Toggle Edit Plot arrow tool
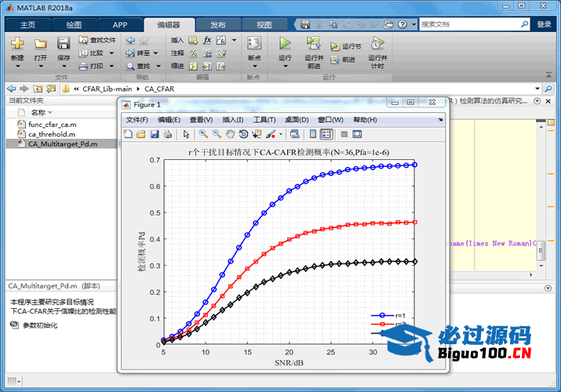 [x=186, y=134]
